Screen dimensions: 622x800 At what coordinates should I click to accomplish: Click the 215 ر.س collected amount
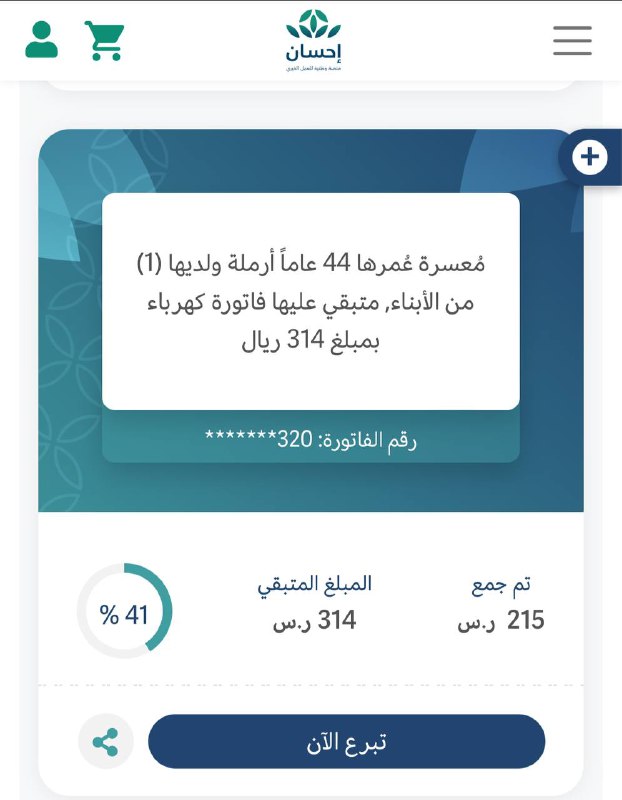pyautogui.click(x=501, y=620)
